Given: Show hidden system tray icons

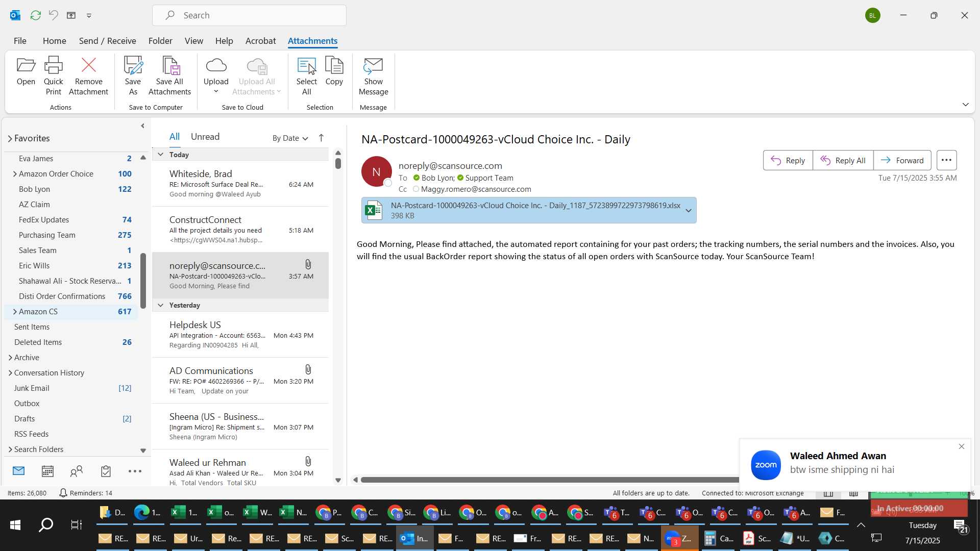Looking at the screenshot, I should coord(861,525).
